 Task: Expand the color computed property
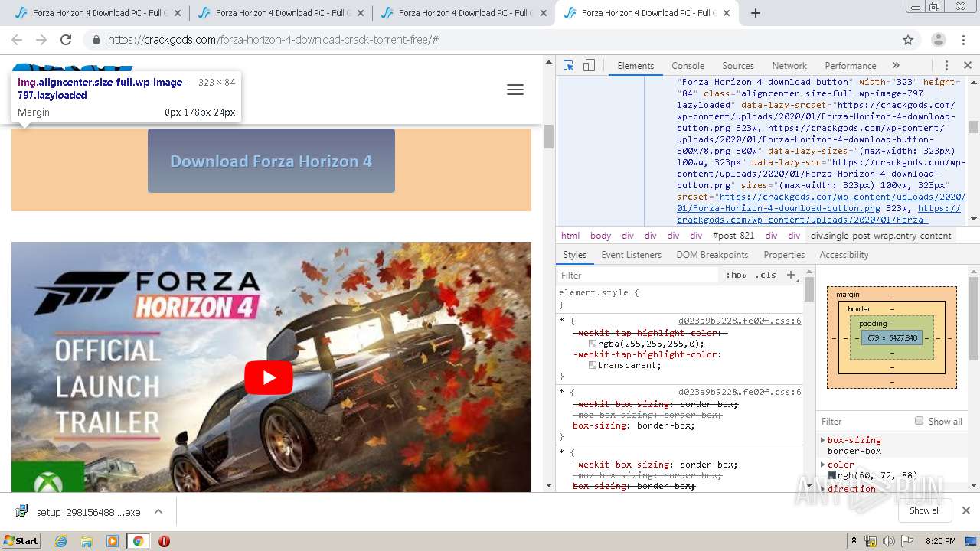click(823, 465)
